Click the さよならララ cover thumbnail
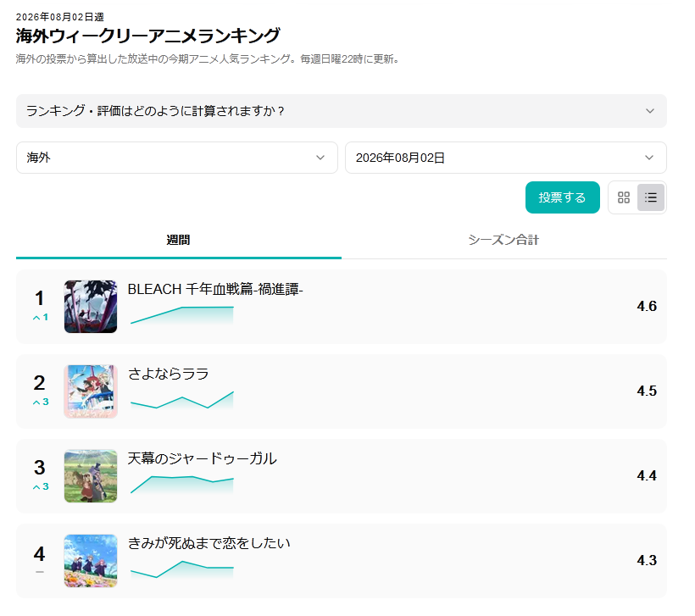 coord(91,391)
